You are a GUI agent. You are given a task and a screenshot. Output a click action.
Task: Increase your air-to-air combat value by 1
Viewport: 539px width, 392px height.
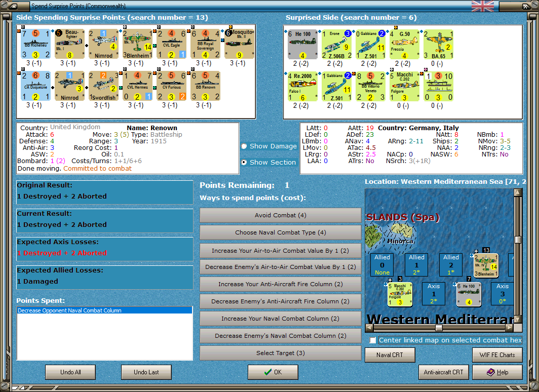(281, 251)
